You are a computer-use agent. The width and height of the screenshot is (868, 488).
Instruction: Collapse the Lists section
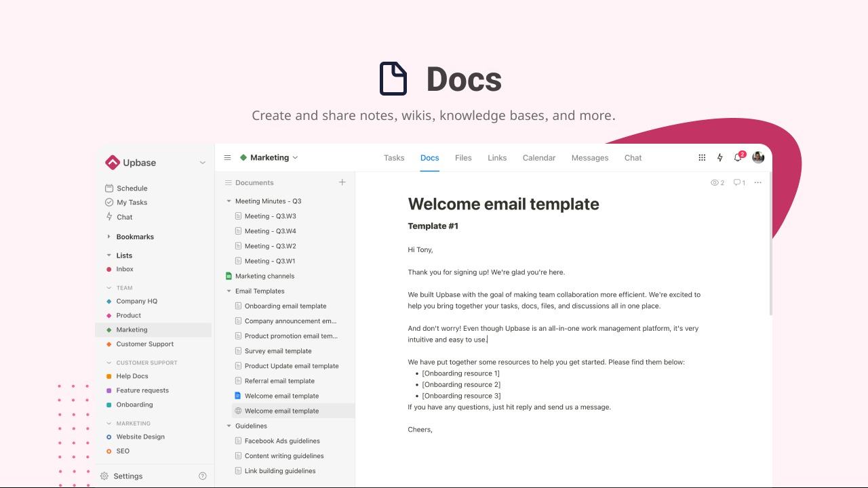pyautogui.click(x=108, y=256)
